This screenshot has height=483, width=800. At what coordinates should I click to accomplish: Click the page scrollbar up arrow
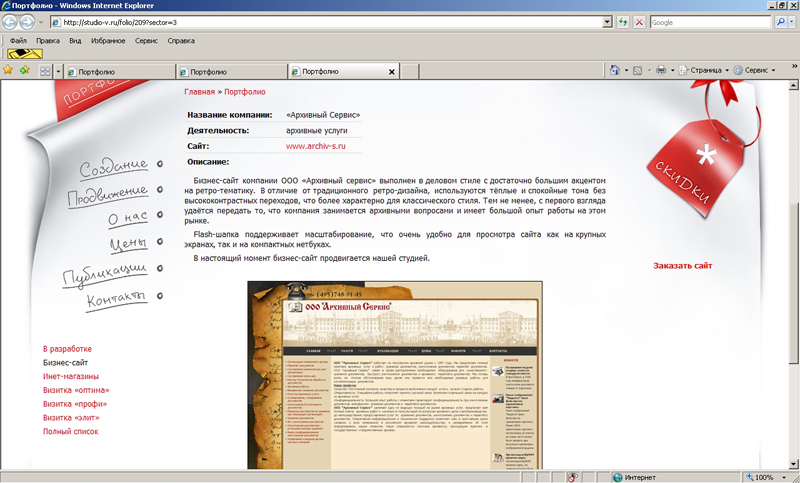(x=794, y=85)
